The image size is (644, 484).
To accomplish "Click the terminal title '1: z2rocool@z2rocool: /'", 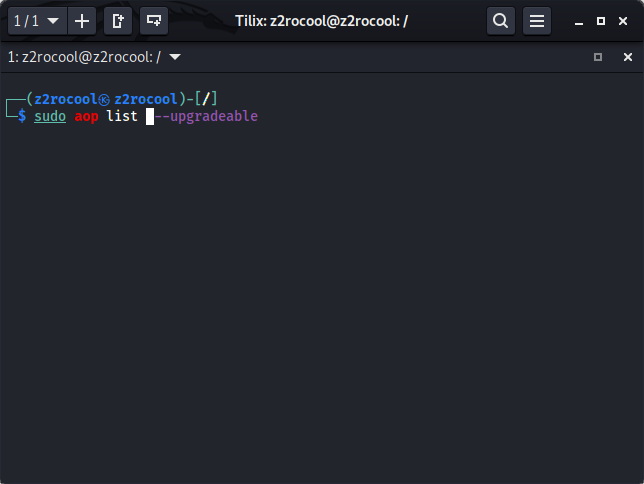I will point(84,57).
